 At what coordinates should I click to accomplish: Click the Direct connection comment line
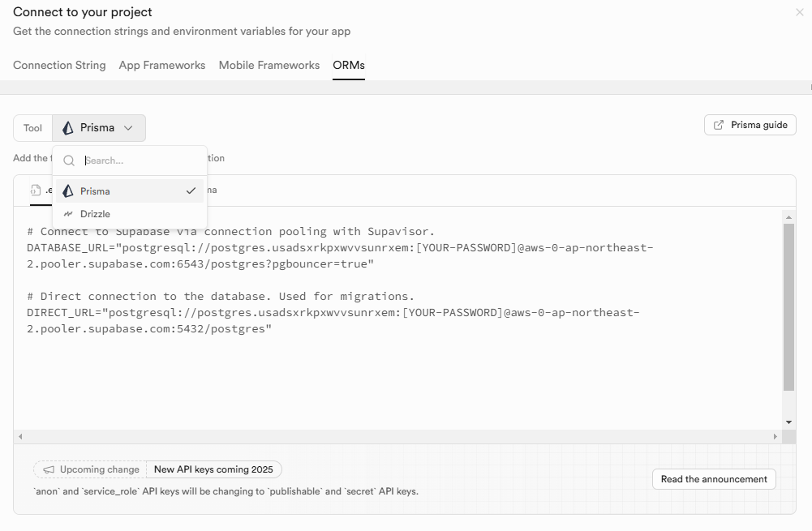(x=221, y=296)
